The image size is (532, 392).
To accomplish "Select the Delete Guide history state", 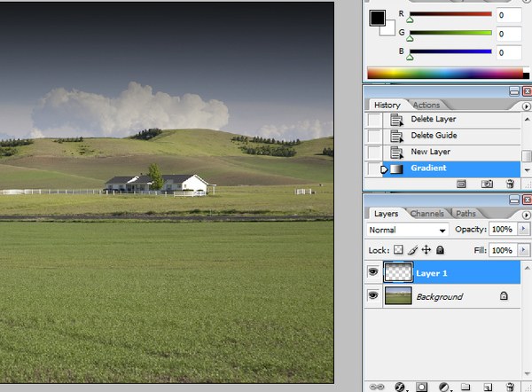I will click(451, 136).
